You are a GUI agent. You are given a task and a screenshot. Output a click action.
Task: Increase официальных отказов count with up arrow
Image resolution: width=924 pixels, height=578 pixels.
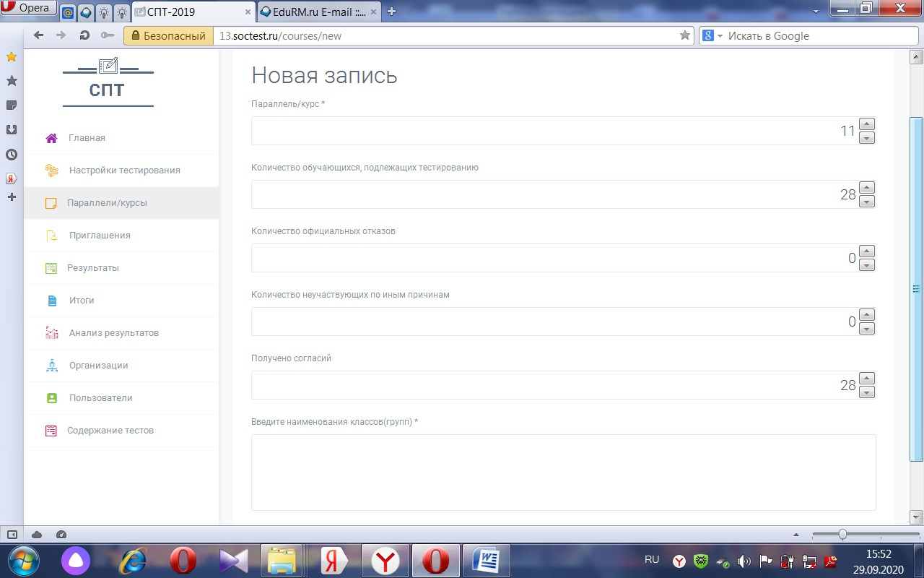click(x=868, y=251)
